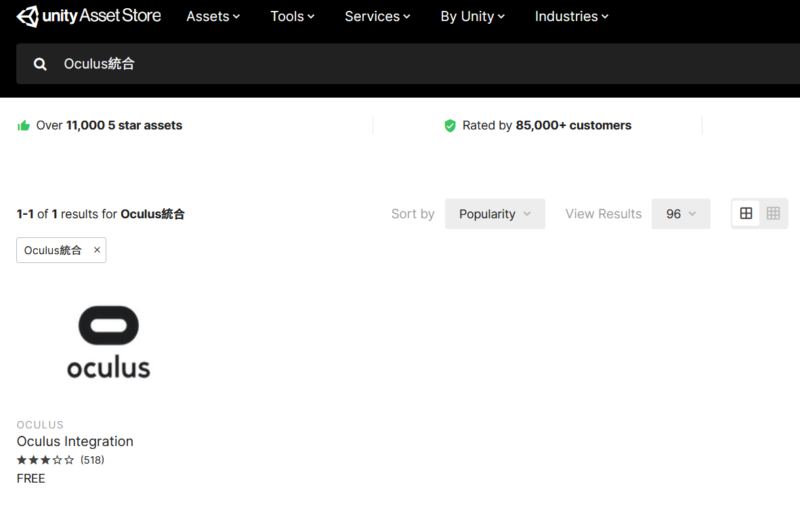Open the Industries menu
The height and width of the screenshot is (505, 800).
click(x=571, y=16)
